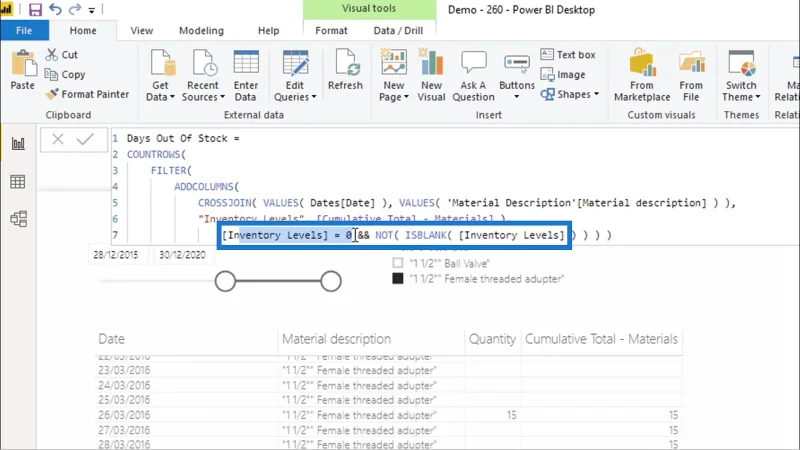Image resolution: width=800 pixels, height=450 pixels.
Task: Click the Save icon in the title bar
Action: click(35, 10)
